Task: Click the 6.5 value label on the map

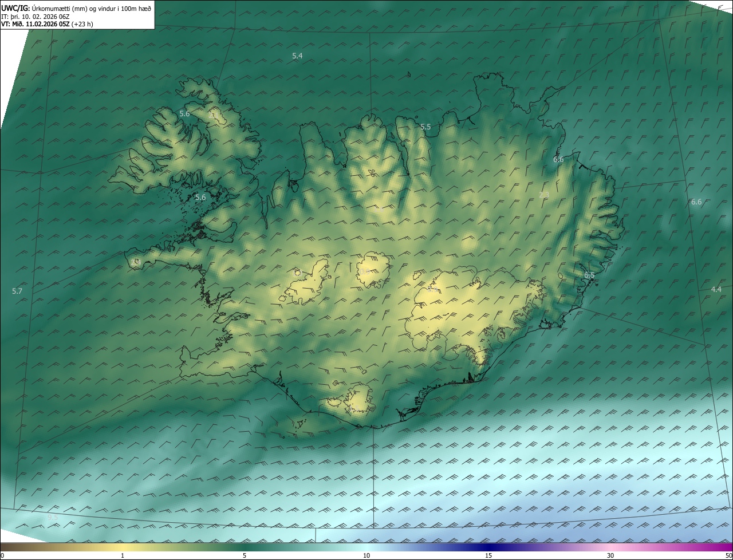Action: point(589,275)
